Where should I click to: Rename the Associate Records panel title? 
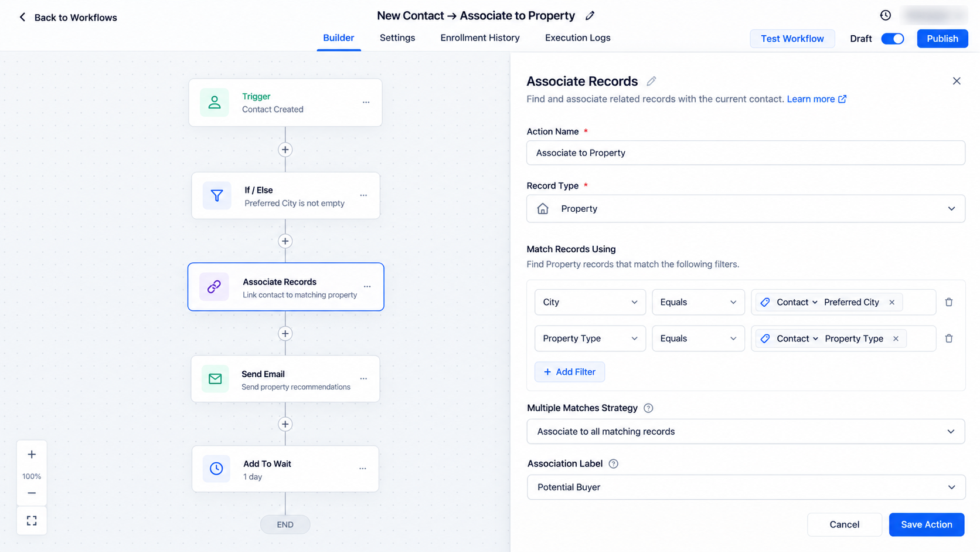pyautogui.click(x=651, y=81)
